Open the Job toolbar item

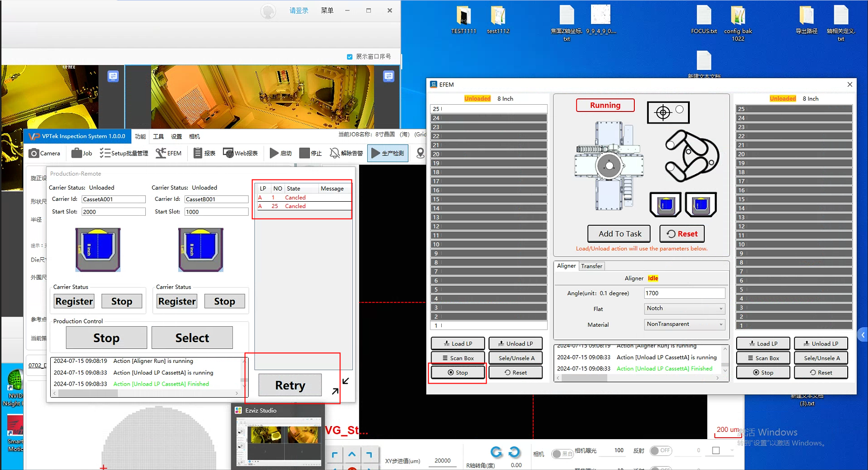[82, 153]
